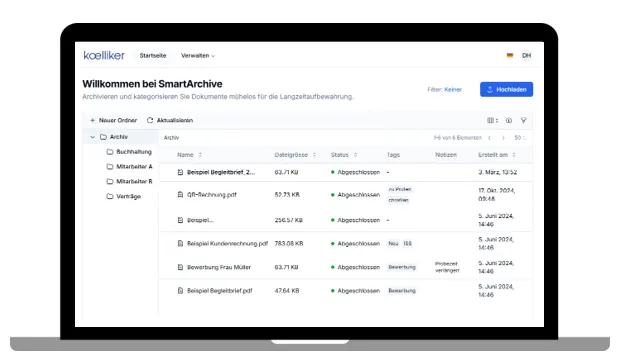Screen dimensions: 620x363
Task: Open the Mitarbeiter B folder
Action: (130, 182)
